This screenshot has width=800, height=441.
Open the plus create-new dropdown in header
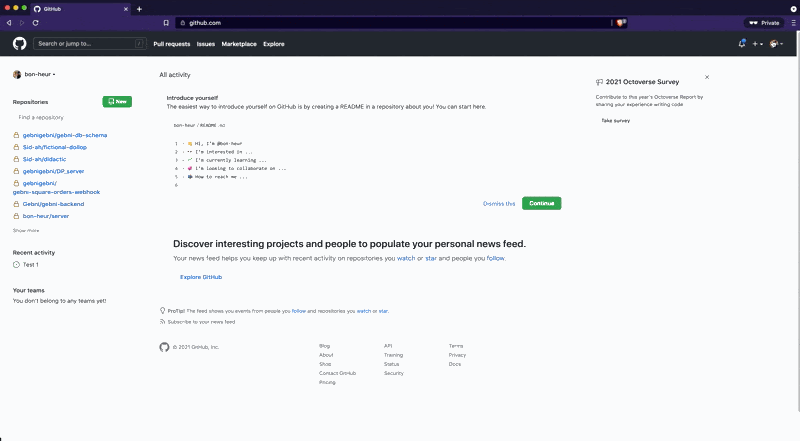(x=758, y=44)
